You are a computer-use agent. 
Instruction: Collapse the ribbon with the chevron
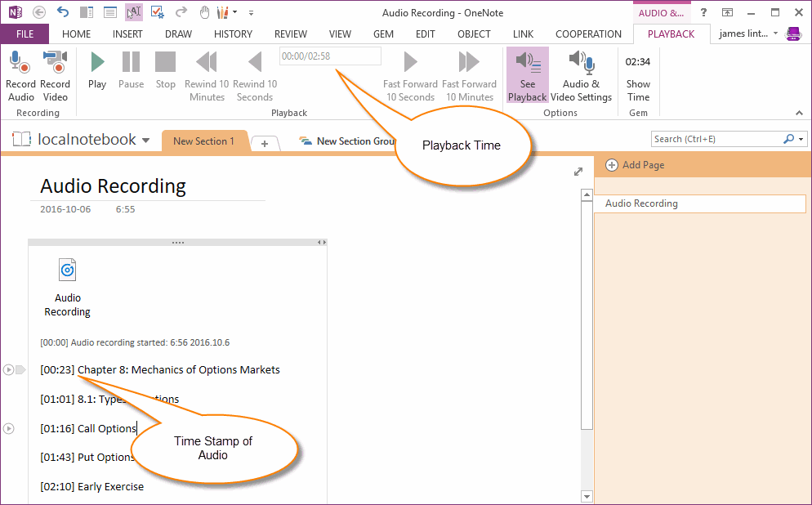pyautogui.click(x=799, y=113)
